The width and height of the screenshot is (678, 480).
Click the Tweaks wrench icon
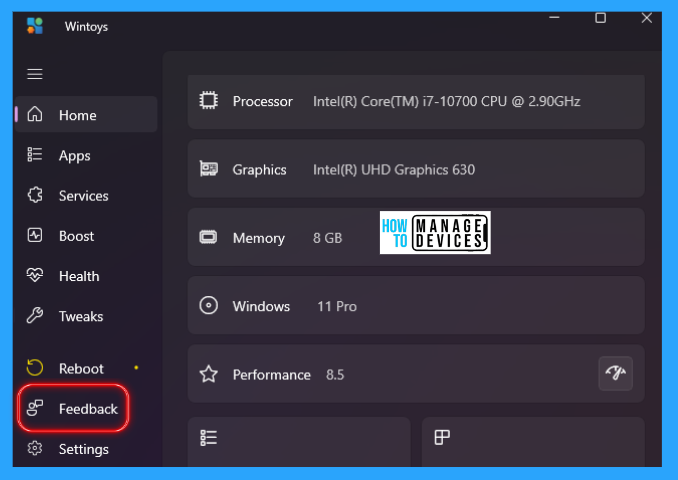pyautogui.click(x=35, y=315)
